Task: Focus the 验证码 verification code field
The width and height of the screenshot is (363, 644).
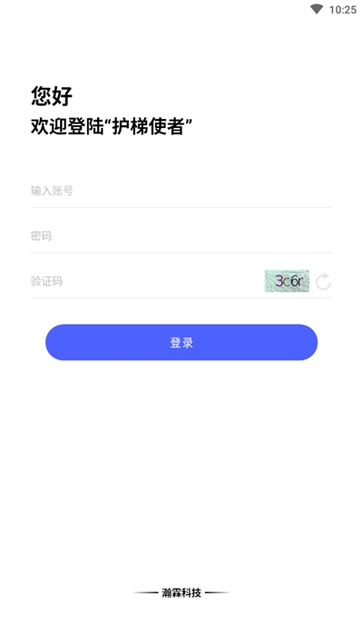Action: pos(146,281)
